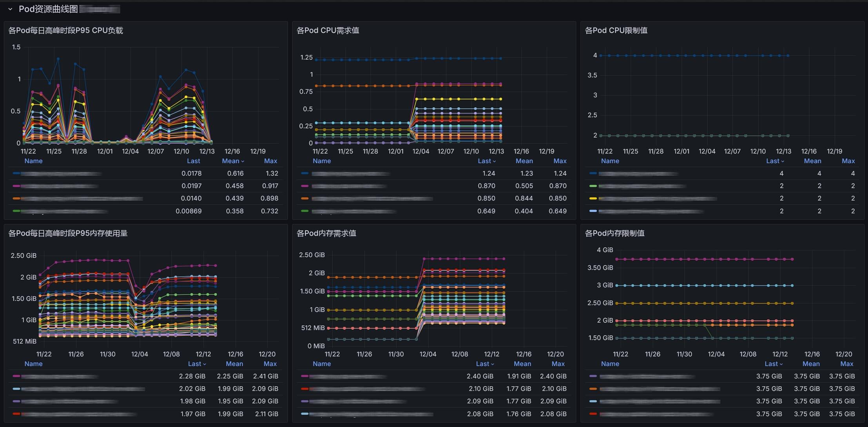Click yellow series icon in CPU限制值 legend
The image size is (868, 427).
click(x=593, y=199)
